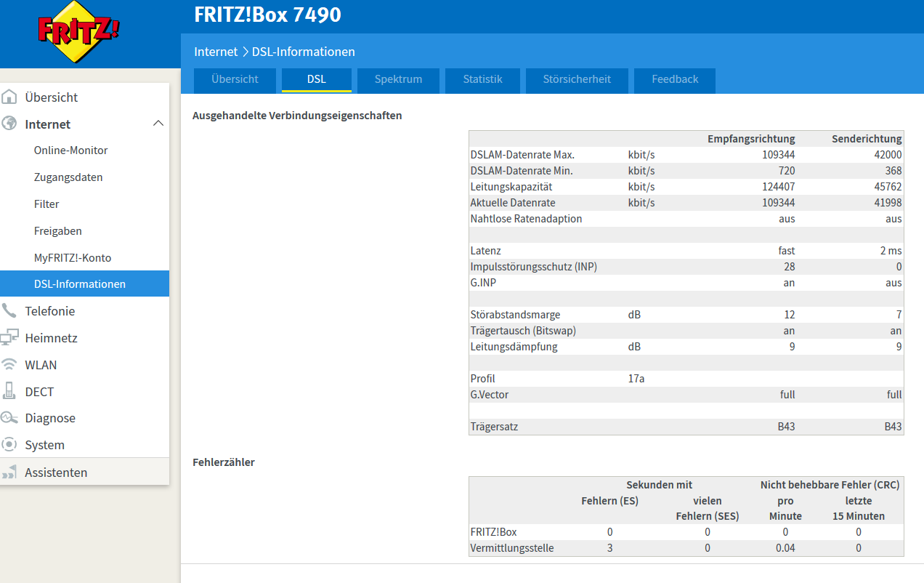Open the WLAN menu
The height and width of the screenshot is (583, 924).
pyautogui.click(x=41, y=365)
